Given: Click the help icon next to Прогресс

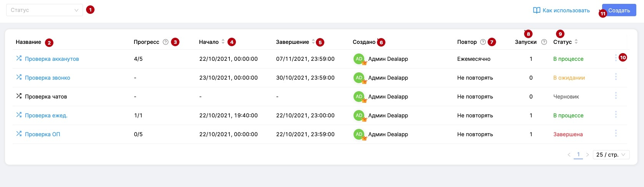Looking at the screenshot, I should point(166,42).
